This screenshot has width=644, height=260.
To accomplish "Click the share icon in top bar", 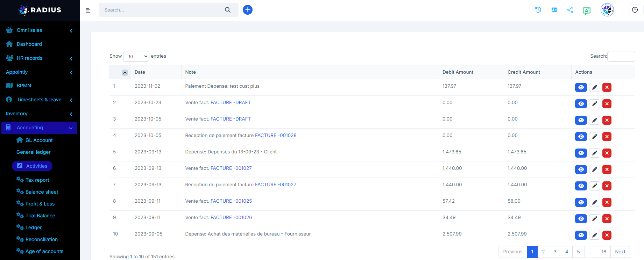I will [570, 10].
